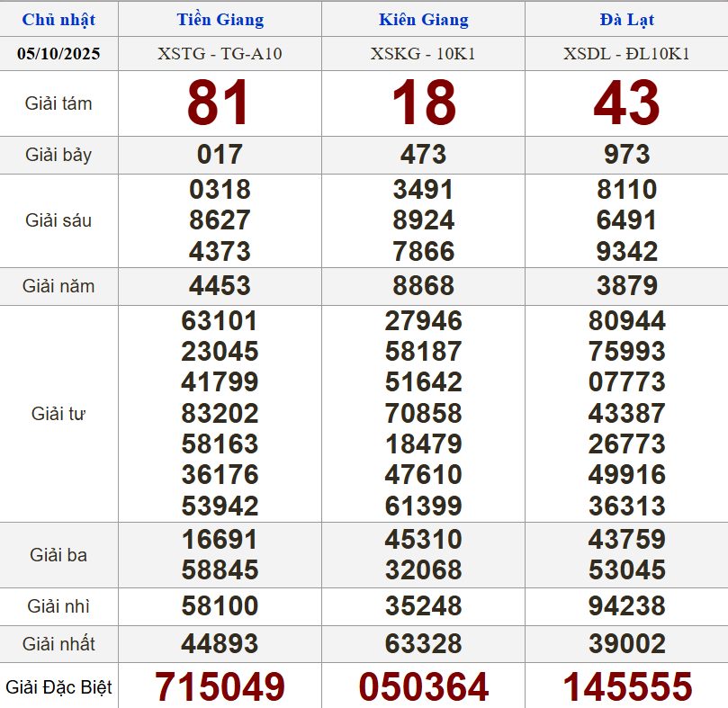Select the date 05/10/2025 cell
Viewport: 728px width, 708px height.
pyautogui.click(x=58, y=54)
